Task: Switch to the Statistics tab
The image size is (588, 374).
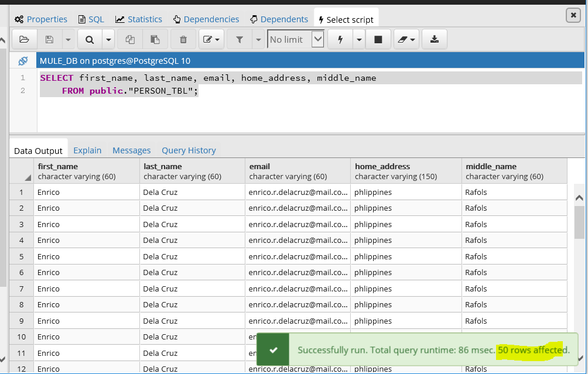Action: click(139, 19)
